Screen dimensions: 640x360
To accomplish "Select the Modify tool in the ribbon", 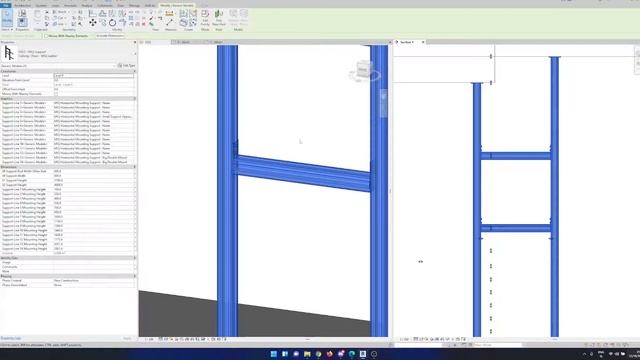I will point(7,18).
